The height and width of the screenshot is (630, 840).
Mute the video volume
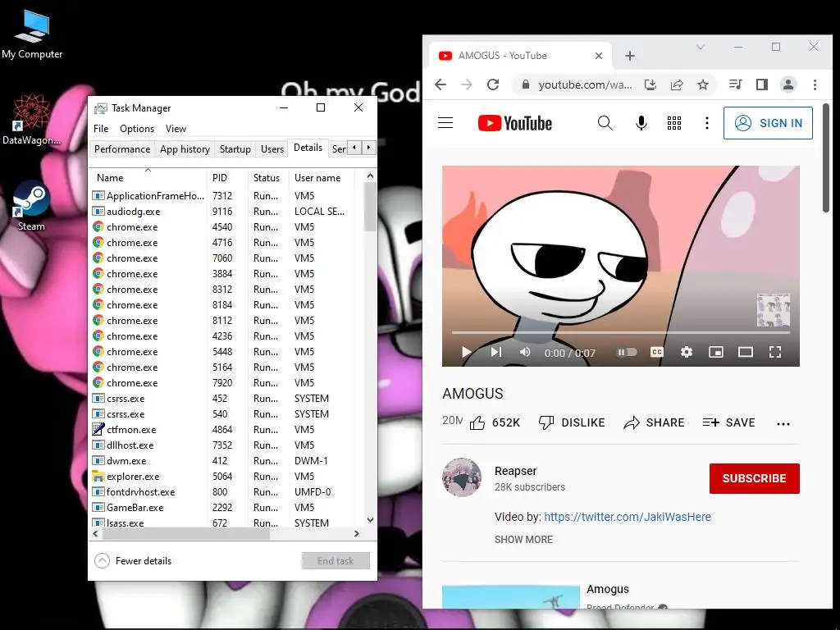pos(525,352)
